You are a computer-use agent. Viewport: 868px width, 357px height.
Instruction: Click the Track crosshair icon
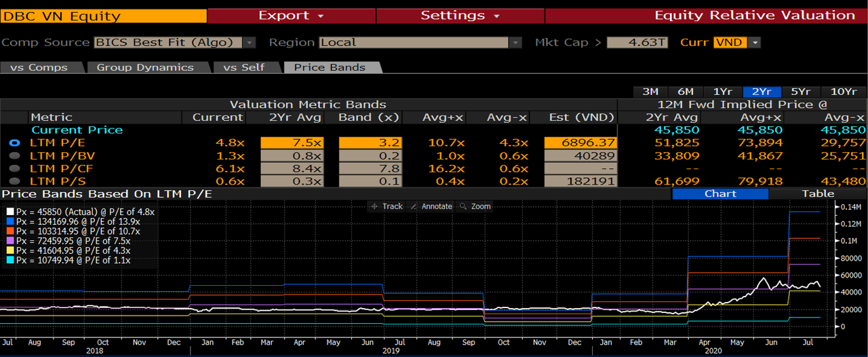coord(375,206)
